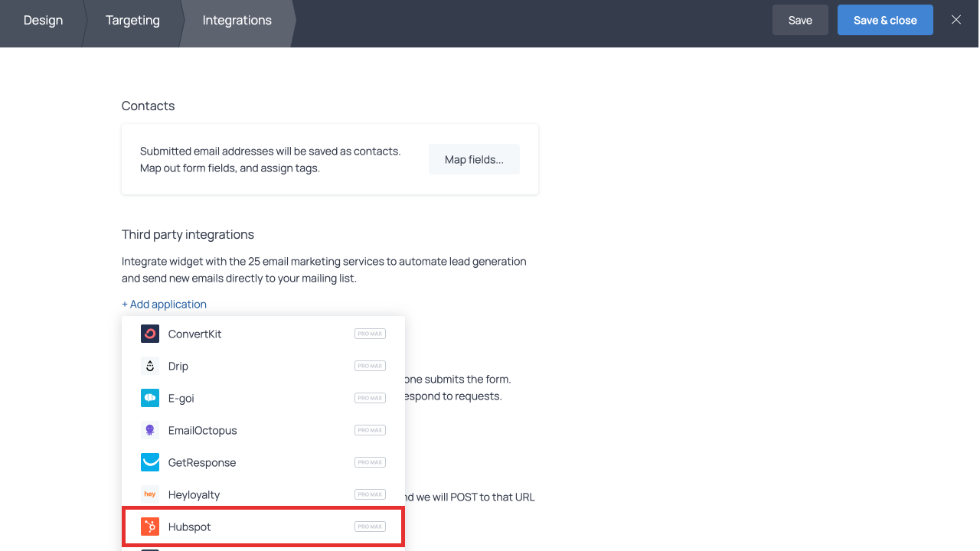Click the PRO MAX badge beside E-goi
This screenshot has height=551, width=980.
pyautogui.click(x=370, y=398)
